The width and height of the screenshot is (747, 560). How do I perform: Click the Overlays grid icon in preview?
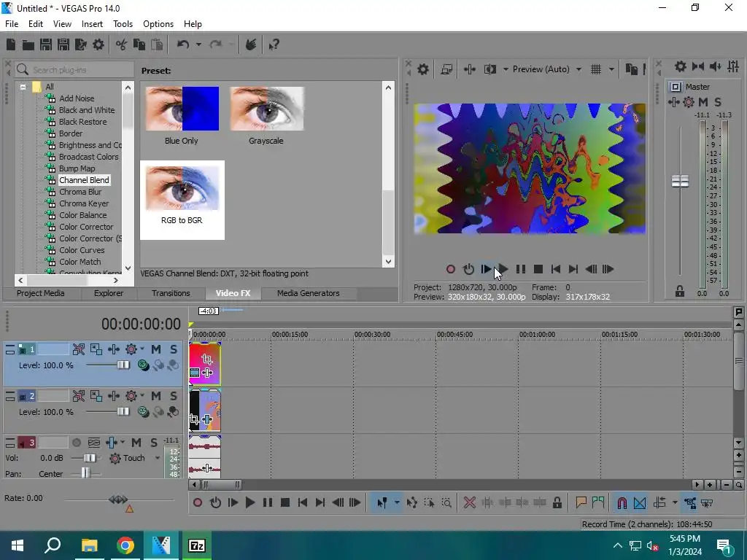coord(595,69)
